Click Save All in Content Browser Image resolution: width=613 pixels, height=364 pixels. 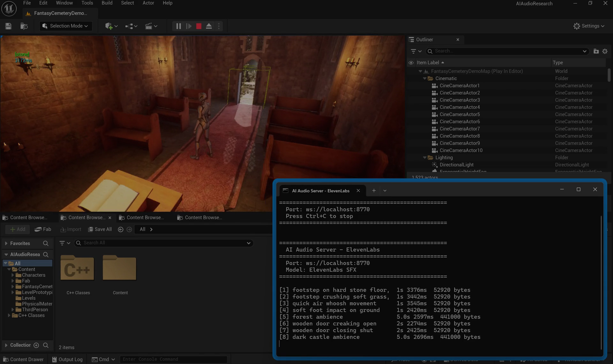[100, 229]
